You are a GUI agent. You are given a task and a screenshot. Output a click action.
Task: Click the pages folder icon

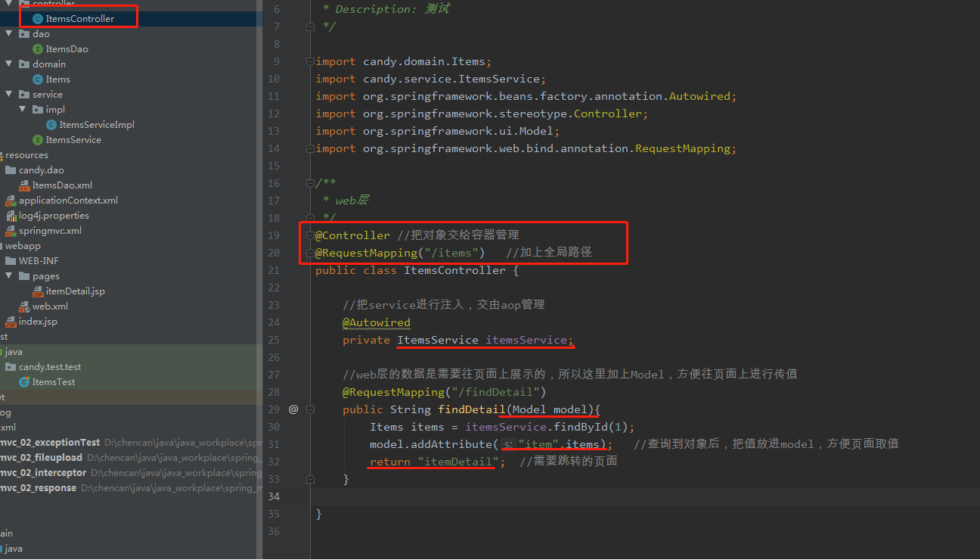click(24, 276)
